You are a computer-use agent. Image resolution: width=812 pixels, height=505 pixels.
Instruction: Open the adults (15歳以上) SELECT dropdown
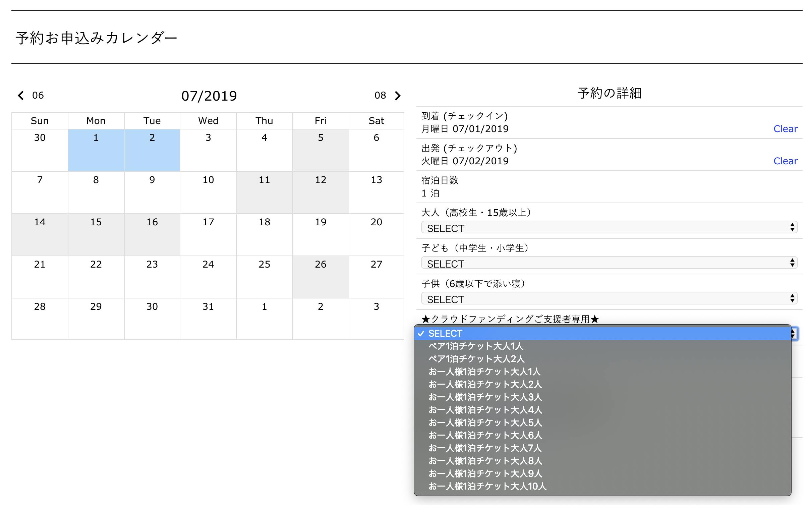click(609, 228)
